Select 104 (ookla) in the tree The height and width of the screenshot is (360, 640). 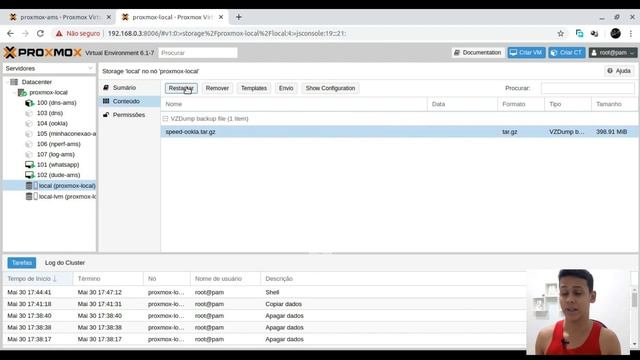click(52, 123)
